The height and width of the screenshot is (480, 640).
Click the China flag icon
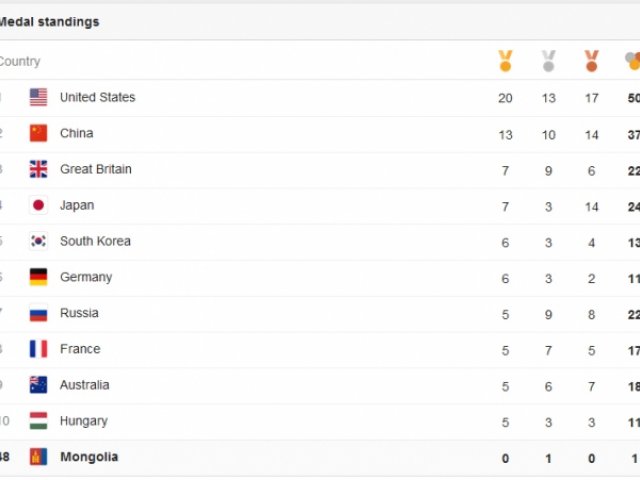38,133
